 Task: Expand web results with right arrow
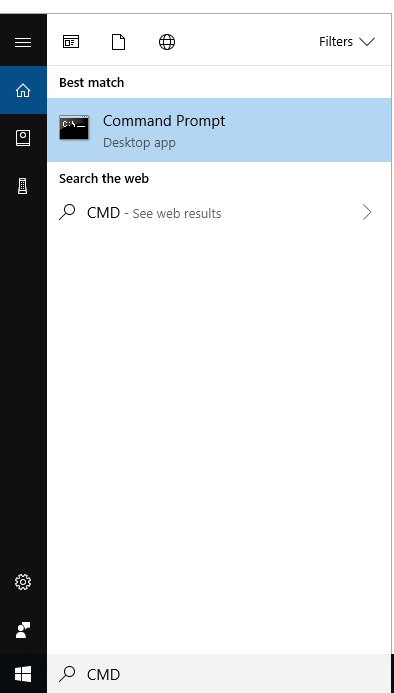(367, 213)
